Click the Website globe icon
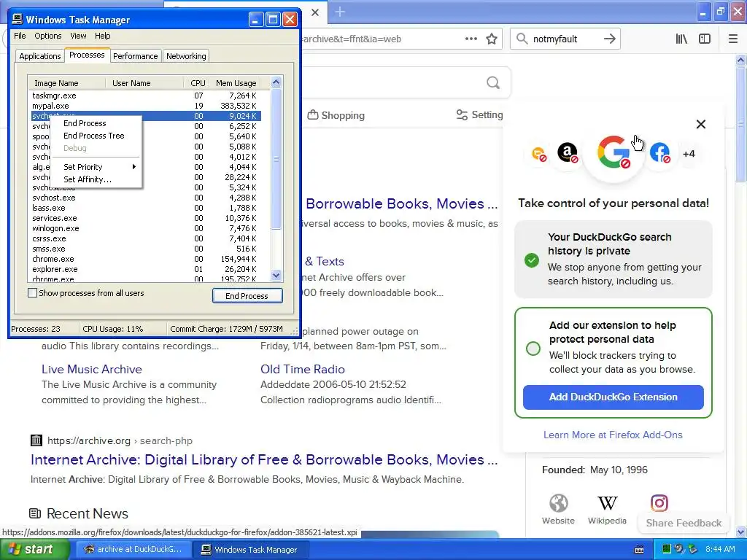 click(x=558, y=503)
